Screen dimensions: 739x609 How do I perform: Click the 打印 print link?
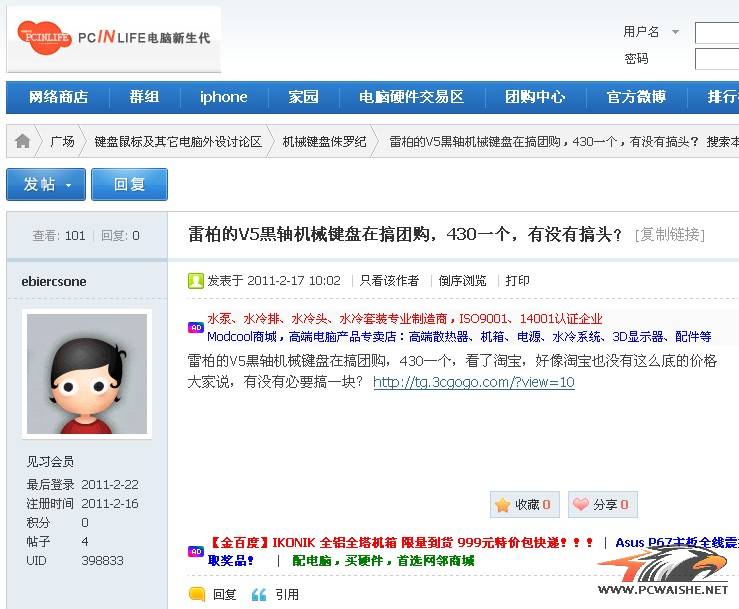[517, 281]
